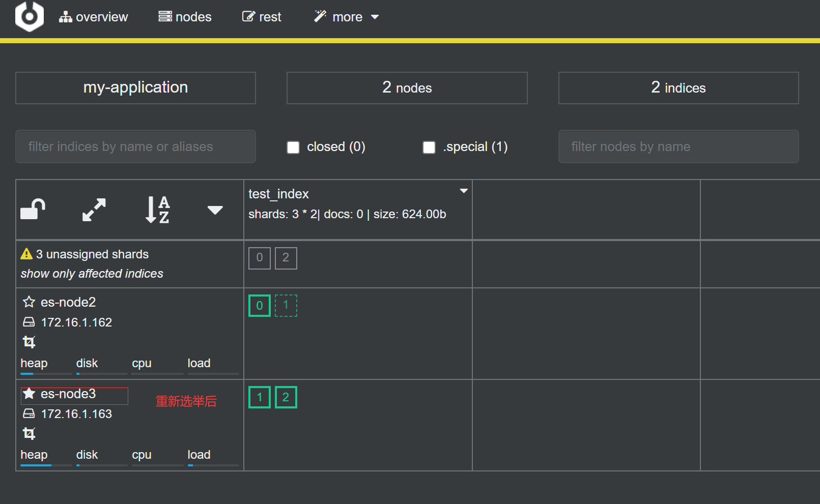Screen dimensions: 820x504
Task: Select shard 0 on es-node2
Action: pyautogui.click(x=260, y=306)
